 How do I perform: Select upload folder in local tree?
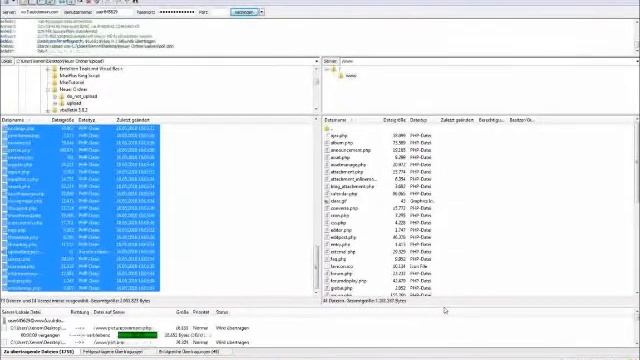pos(74,104)
